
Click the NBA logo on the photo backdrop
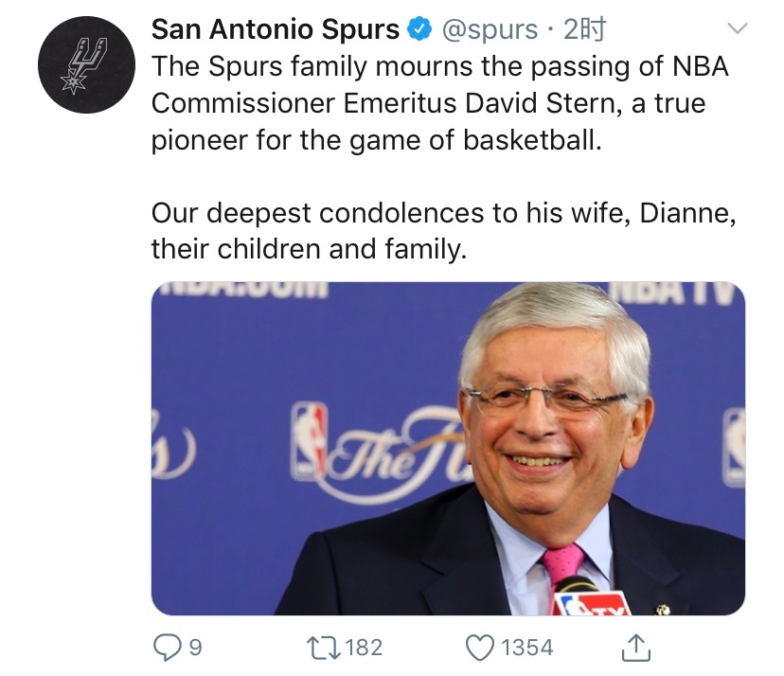coord(308,438)
